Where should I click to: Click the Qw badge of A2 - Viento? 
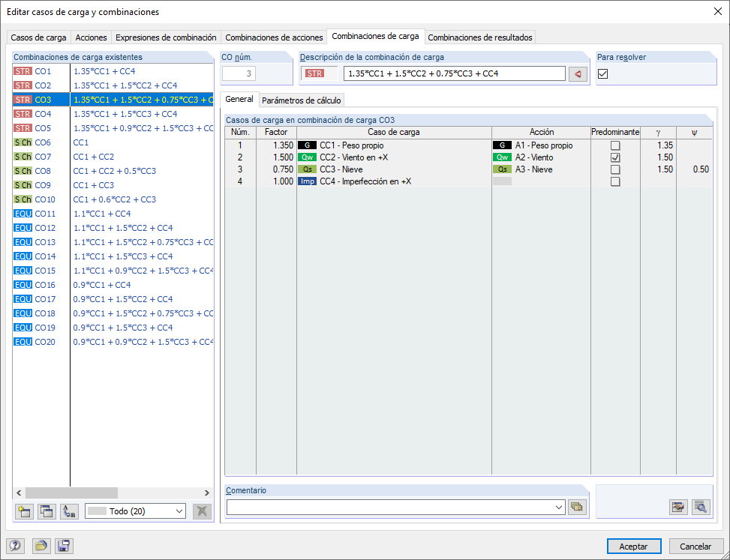coord(502,157)
